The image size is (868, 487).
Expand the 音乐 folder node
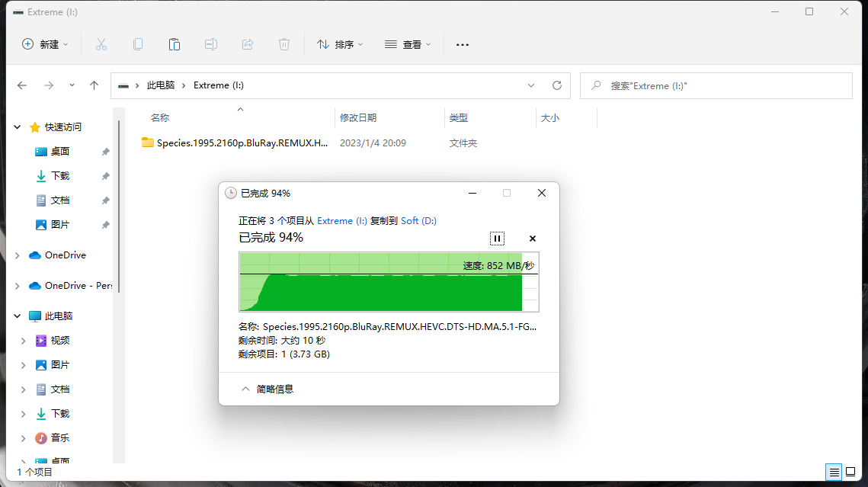[x=24, y=438]
